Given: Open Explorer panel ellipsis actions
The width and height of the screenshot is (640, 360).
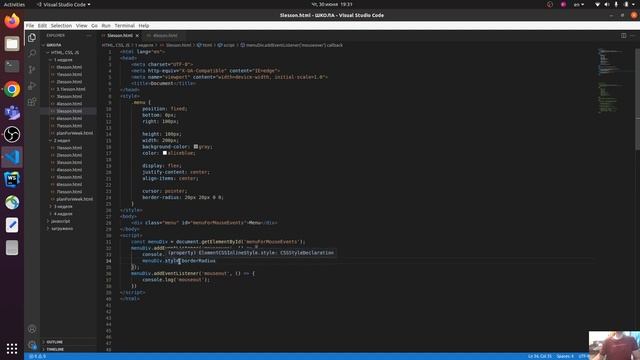Looking at the screenshot, I should click(89, 36).
